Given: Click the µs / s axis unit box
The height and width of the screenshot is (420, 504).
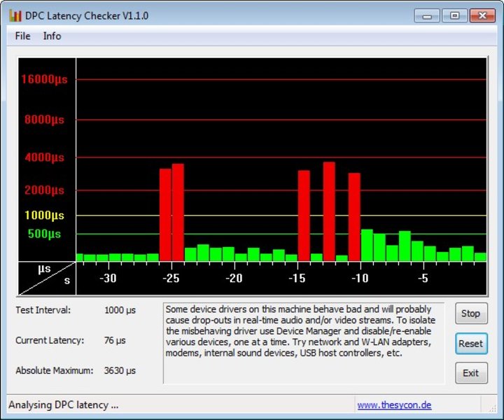Looking at the screenshot, I should tap(47, 279).
